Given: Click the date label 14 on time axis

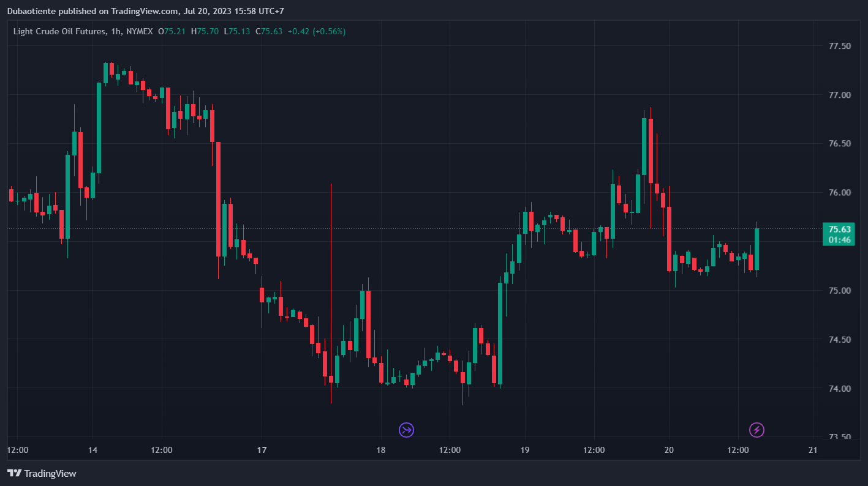Looking at the screenshot, I should pos(92,450).
